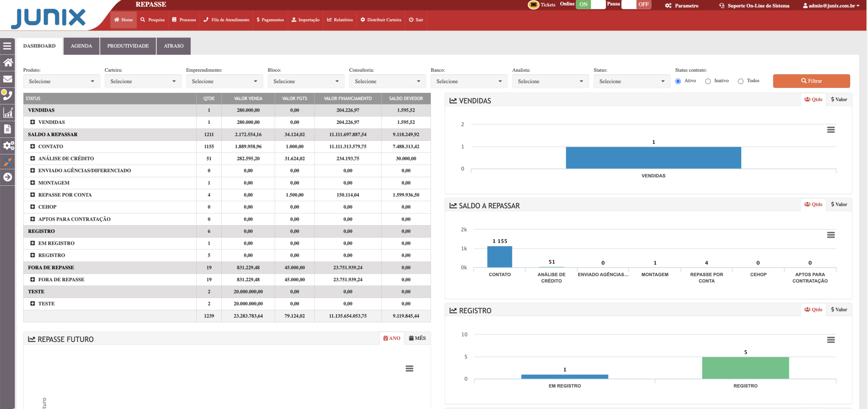
Task: Open the envelope messages icon in the sidebar
Action: coord(8,79)
